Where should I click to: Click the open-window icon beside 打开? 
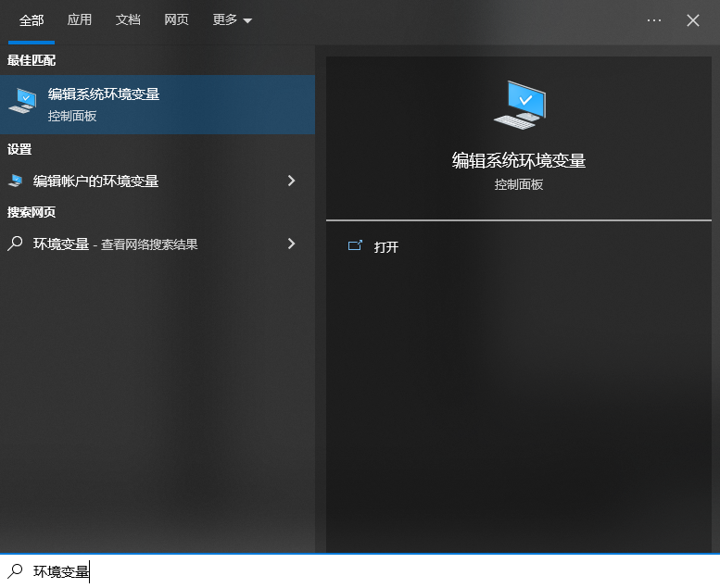point(355,245)
